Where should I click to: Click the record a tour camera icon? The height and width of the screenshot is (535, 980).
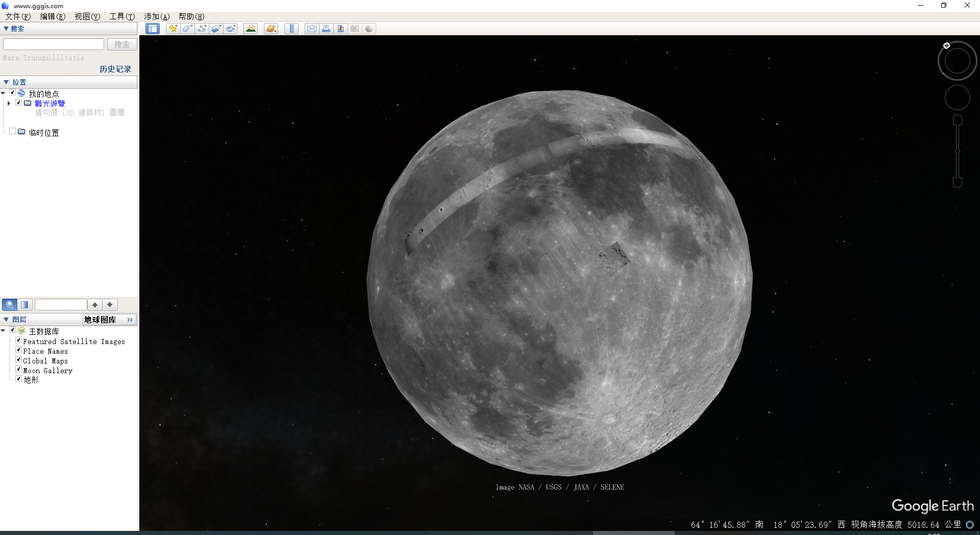[231, 29]
